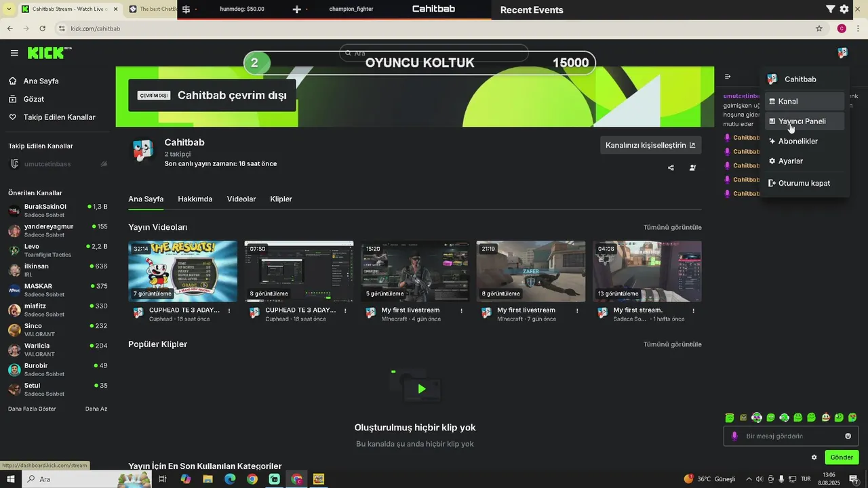Open the hamburger sidebar menu
Viewport: 868px width, 488px height.
coord(14,53)
